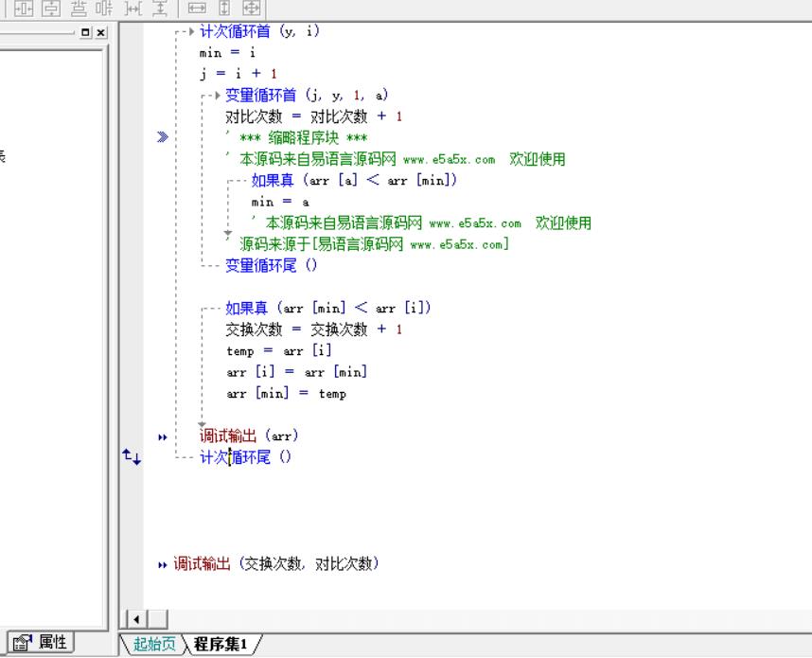Click the marker before 调试输出 (交换次数, 对比次数)

[x=163, y=565]
